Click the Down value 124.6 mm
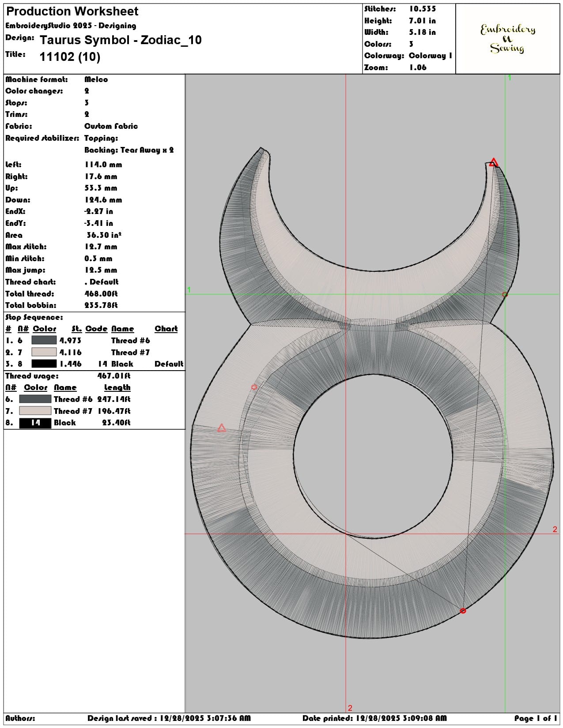This screenshot has width=563, height=728. tap(103, 200)
